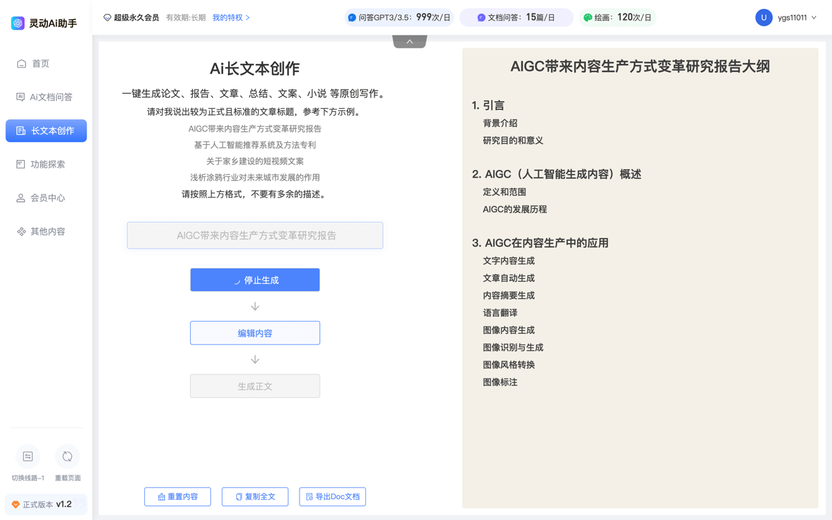Click the 重载页面 reload icon
832x520 pixels.
[x=67, y=457]
